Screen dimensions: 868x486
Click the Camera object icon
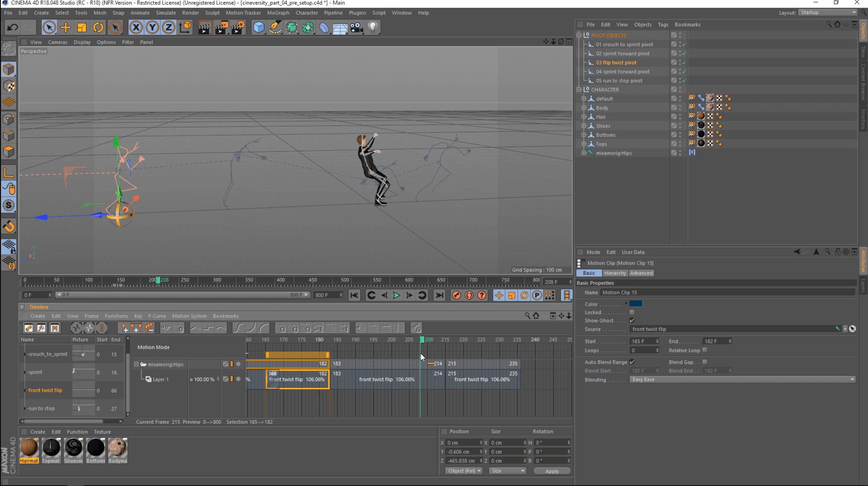click(x=356, y=28)
